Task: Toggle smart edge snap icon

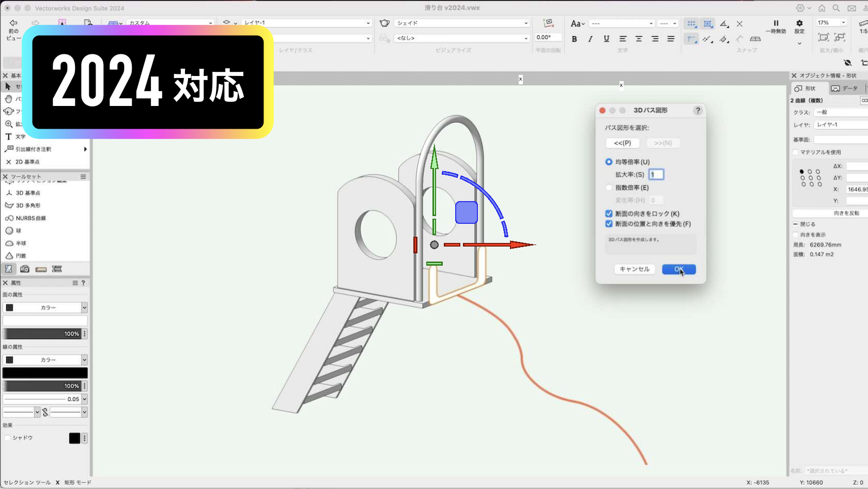Action: pos(724,39)
